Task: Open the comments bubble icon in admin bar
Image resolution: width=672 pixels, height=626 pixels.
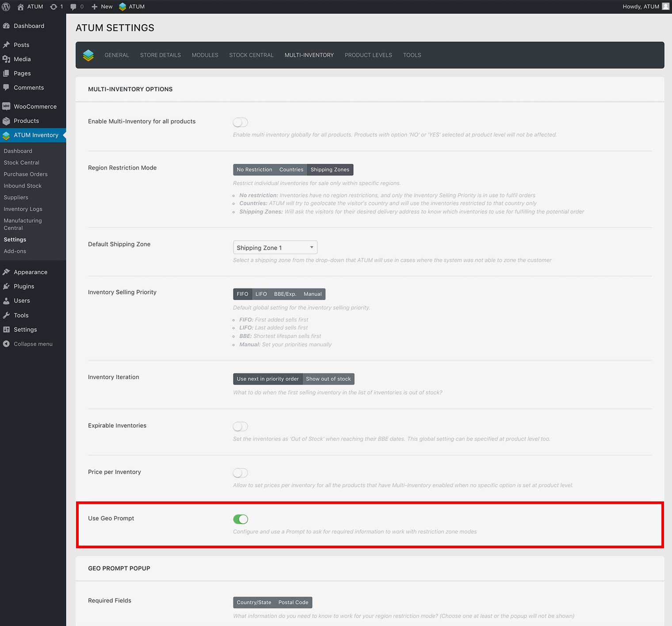Action: coord(73,7)
